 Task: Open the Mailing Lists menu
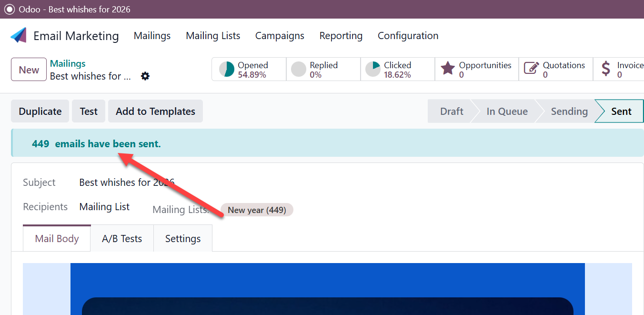tap(213, 36)
